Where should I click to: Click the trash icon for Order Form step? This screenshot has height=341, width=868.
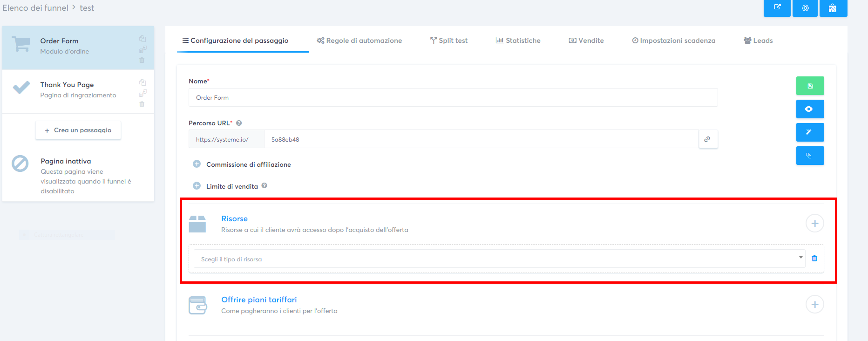(x=142, y=60)
